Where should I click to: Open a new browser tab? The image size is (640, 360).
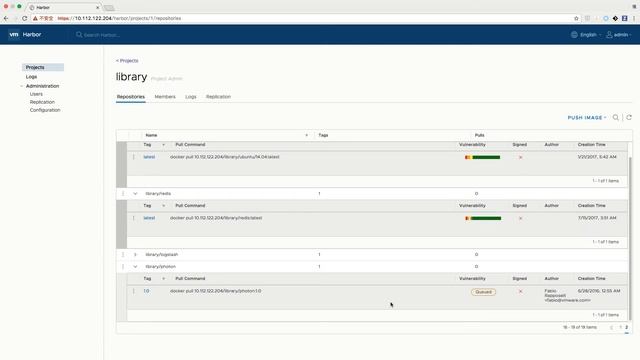click(x=109, y=8)
